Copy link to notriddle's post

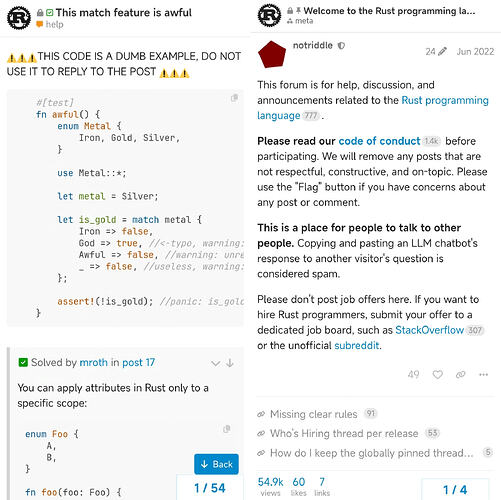(460, 374)
